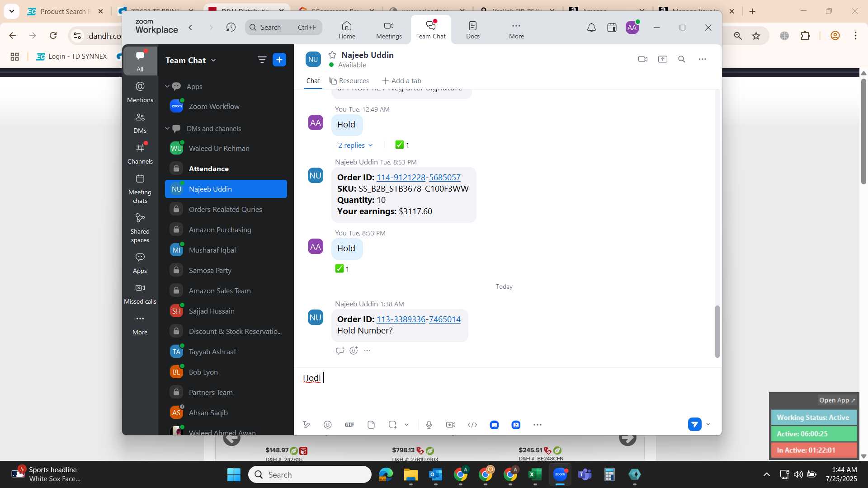Add an emoji reaction to the Hold Number message
The width and height of the screenshot is (868, 488).
click(354, 351)
